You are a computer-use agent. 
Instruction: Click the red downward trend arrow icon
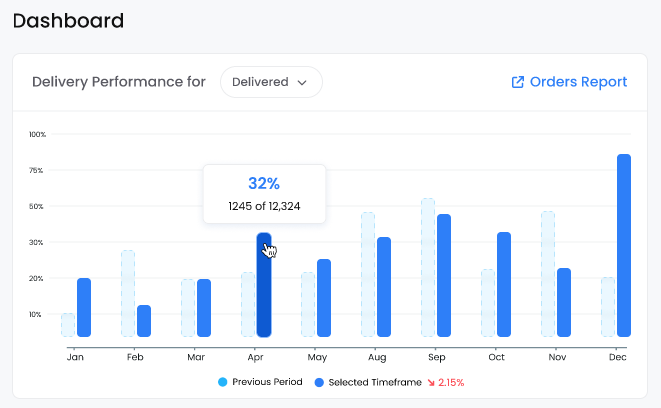(x=431, y=383)
